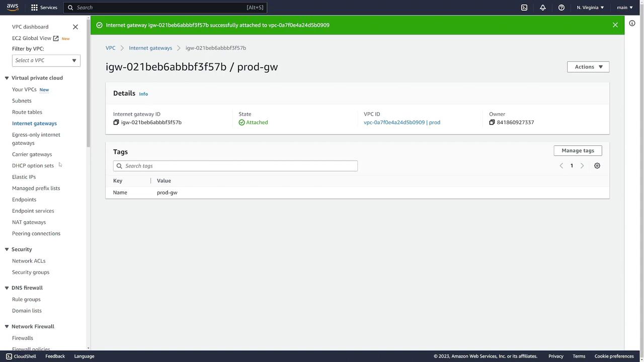Click the Search tags field
Image resolution: width=644 pixels, height=362 pixels.
(235, 166)
